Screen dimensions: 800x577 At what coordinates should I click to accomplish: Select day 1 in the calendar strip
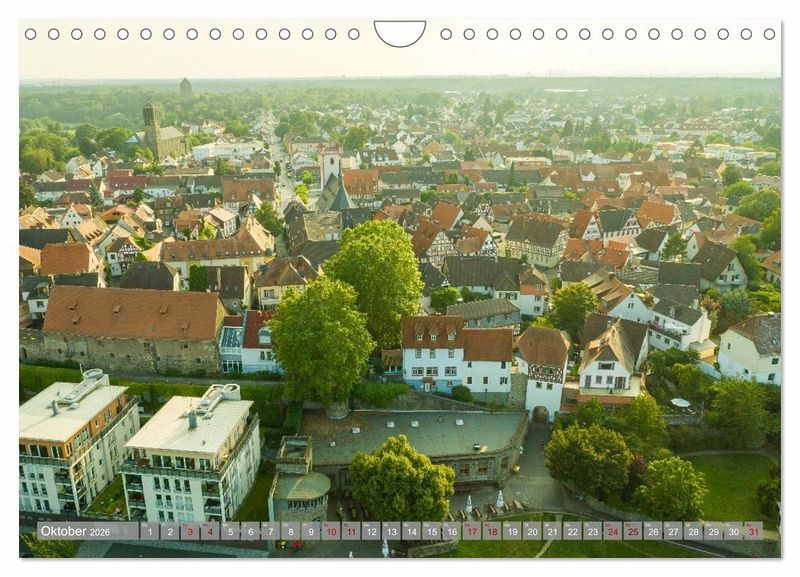click(150, 531)
